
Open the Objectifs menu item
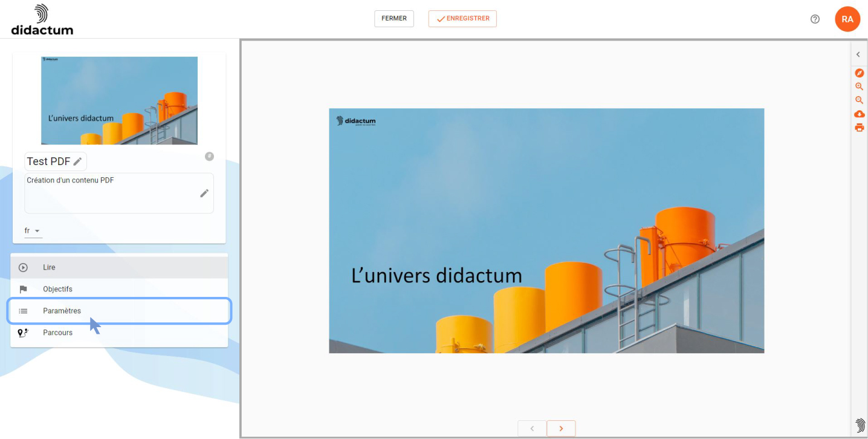(x=119, y=289)
